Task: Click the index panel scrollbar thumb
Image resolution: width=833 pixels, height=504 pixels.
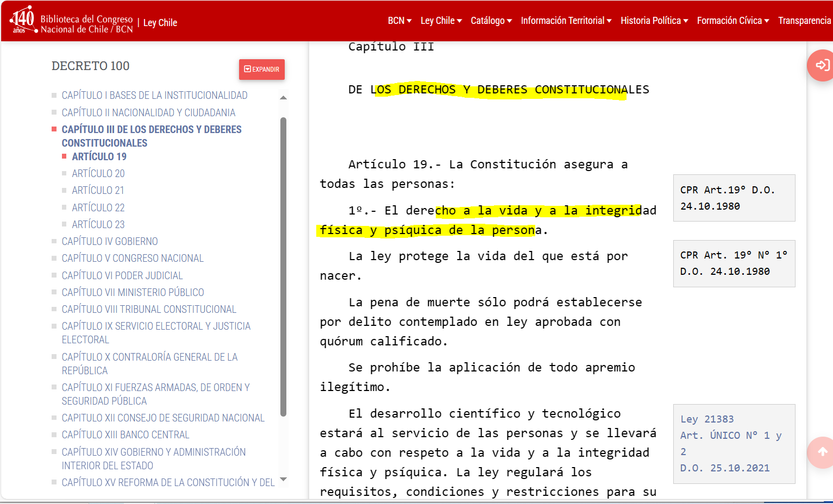Action: [283, 267]
